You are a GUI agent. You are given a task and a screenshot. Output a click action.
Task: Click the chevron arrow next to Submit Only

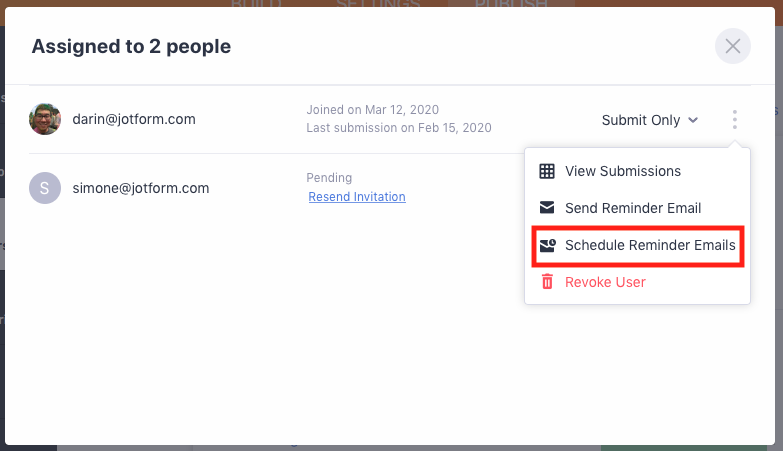(x=692, y=120)
